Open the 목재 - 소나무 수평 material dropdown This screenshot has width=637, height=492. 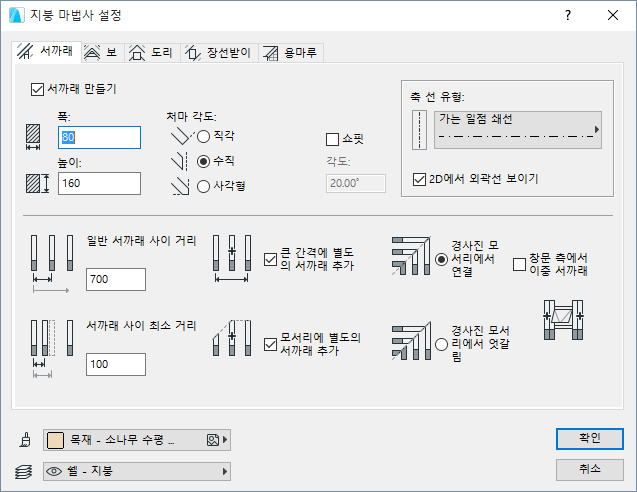click(x=138, y=439)
